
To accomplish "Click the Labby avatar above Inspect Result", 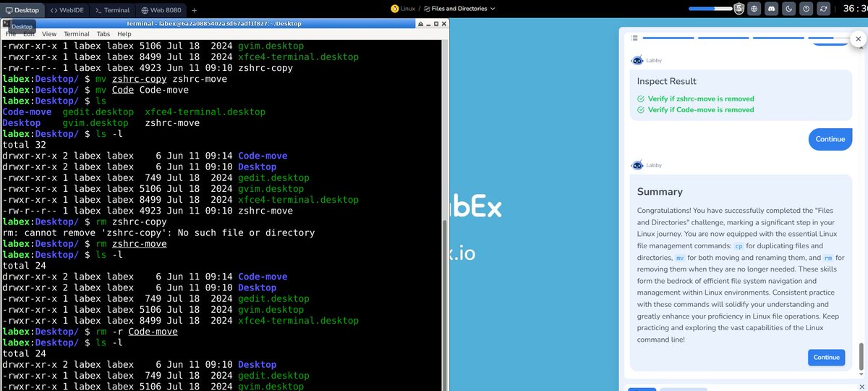I will 637,60.
